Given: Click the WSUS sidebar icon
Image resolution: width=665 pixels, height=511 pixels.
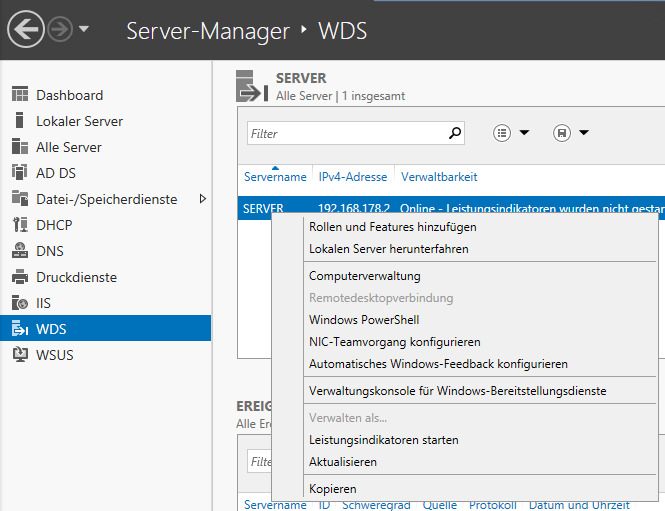Looking at the screenshot, I should pyautogui.click(x=20, y=355).
